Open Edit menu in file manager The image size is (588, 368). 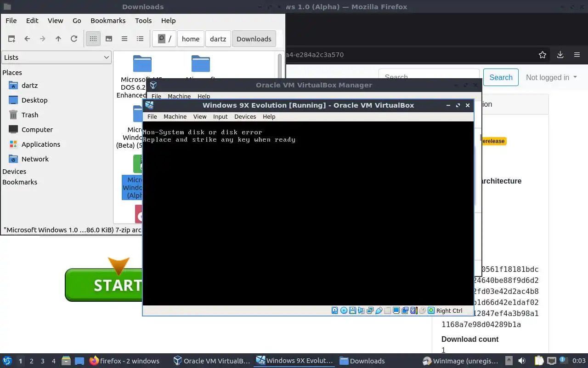click(x=32, y=21)
